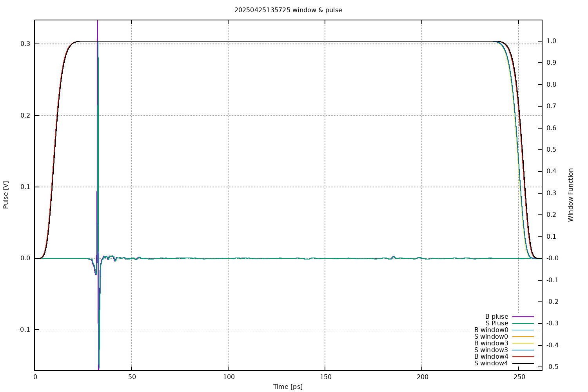The height and width of the screenshot is (392, 588).
Task: Click the 100 tick label on Time axis
Action: tap(229, 377)
